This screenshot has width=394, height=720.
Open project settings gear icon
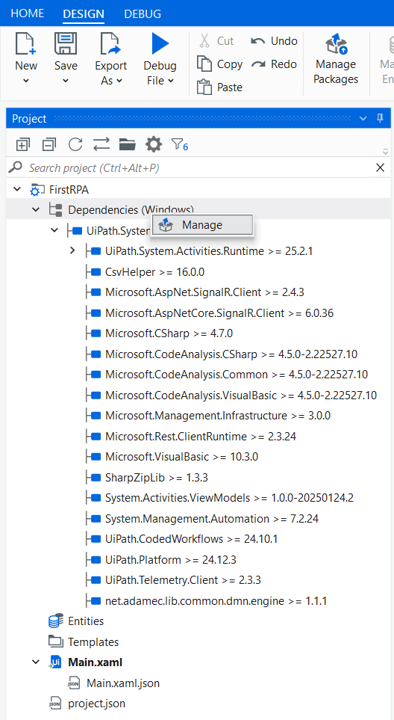153,145
